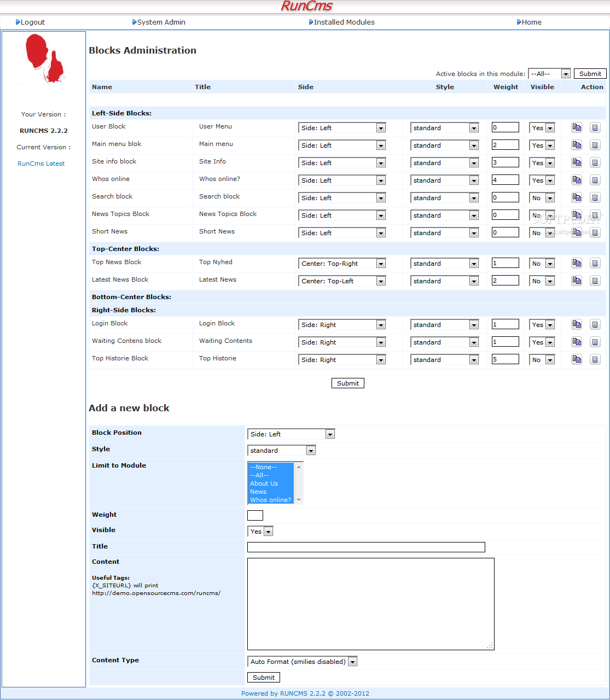Open the Visible dropdown for Waiting Contens block
Viewport: 610px width, 700px height.
click(x=542, y=342)
